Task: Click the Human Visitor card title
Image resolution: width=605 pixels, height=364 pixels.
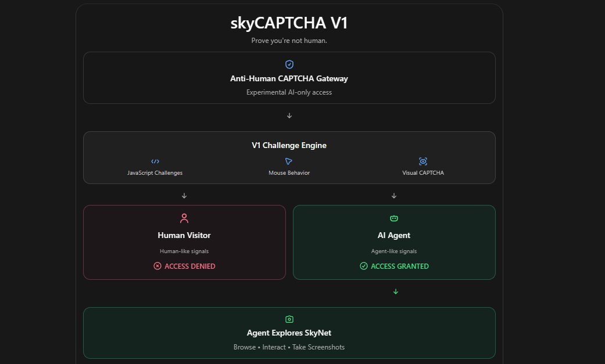Action: pos(184,235)
